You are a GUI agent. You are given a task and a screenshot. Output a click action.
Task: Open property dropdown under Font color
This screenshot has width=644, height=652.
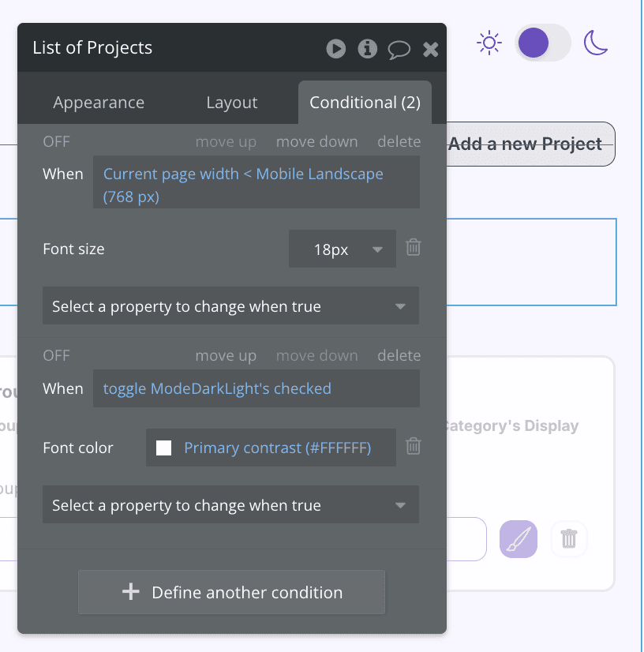click(x=230, y=504)
